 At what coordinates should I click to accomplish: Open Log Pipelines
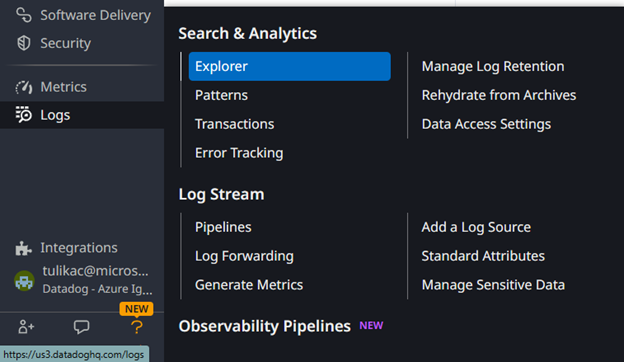tap(223, 227)
